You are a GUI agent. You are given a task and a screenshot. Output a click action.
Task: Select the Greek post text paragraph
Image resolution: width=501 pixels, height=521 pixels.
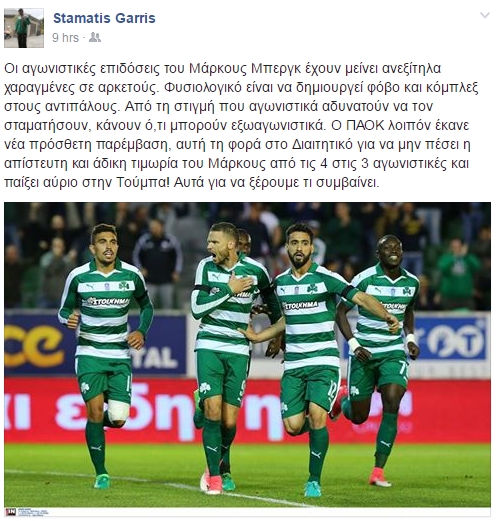click(241, 125)
